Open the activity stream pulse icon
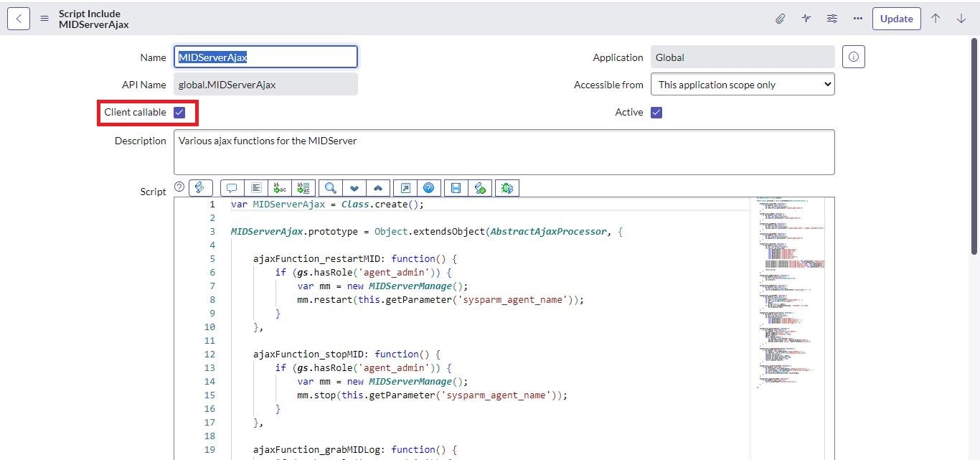 click(x=806, y=19)
